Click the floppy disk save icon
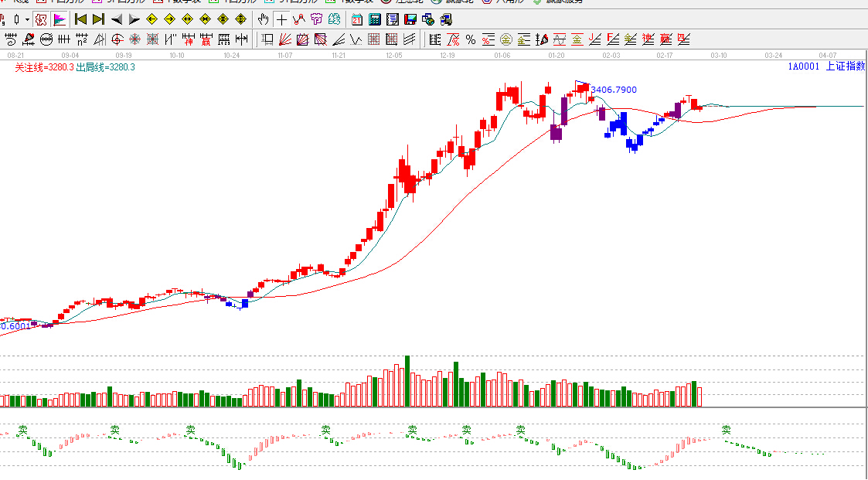 (x=410, y=19)
